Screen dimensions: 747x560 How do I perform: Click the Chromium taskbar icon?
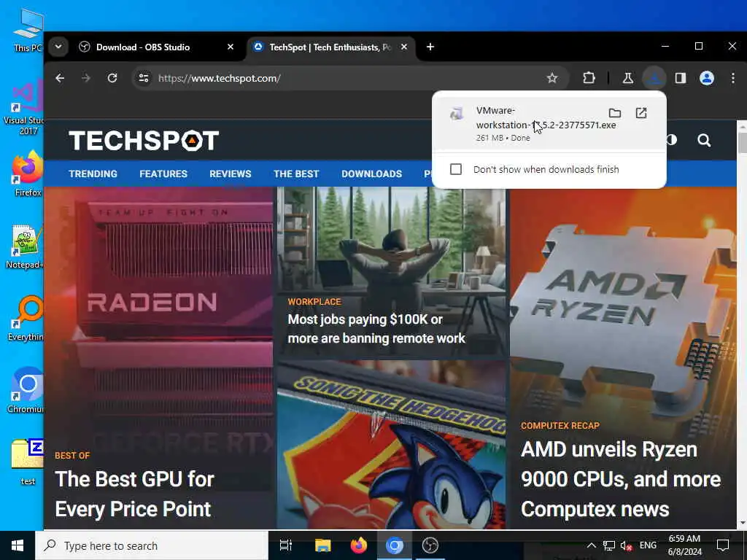pos(394,545)
